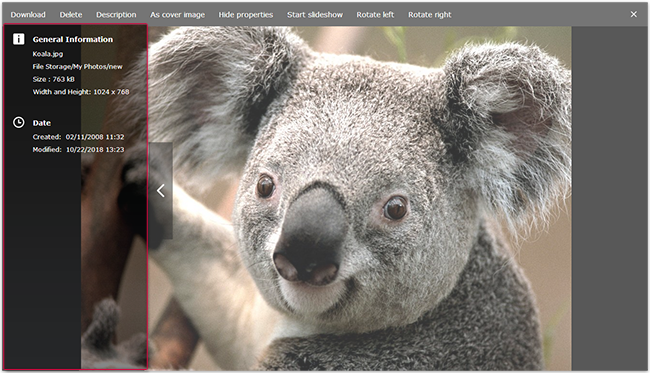Click the Date section heading
650x373 pixels.
(41, 123)
